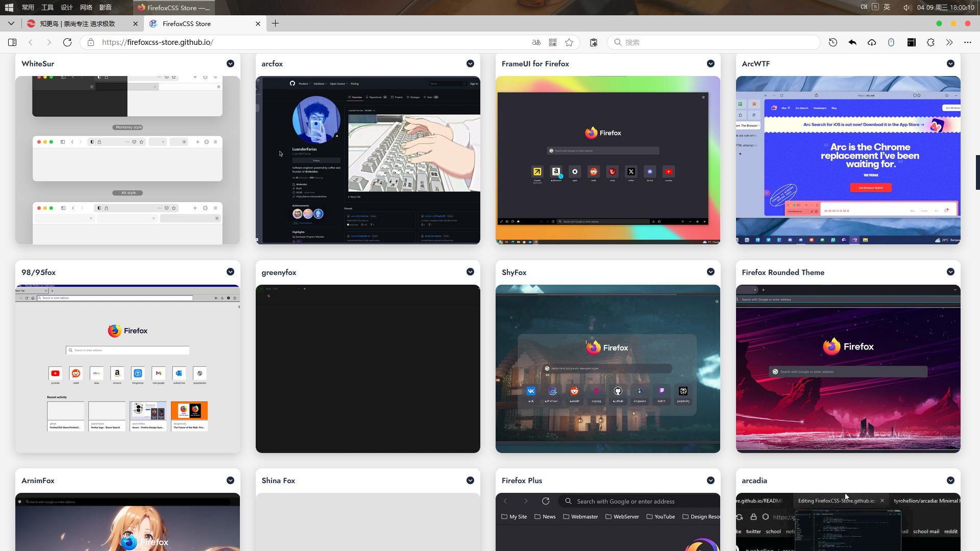
Task: Open the 设计 menu in top bar
Action: pos(66,7)
